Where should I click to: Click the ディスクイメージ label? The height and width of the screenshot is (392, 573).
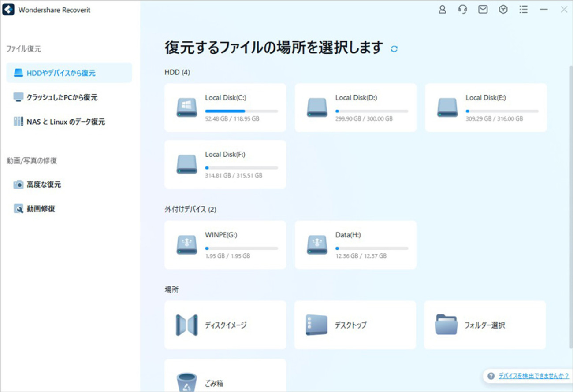226,325
